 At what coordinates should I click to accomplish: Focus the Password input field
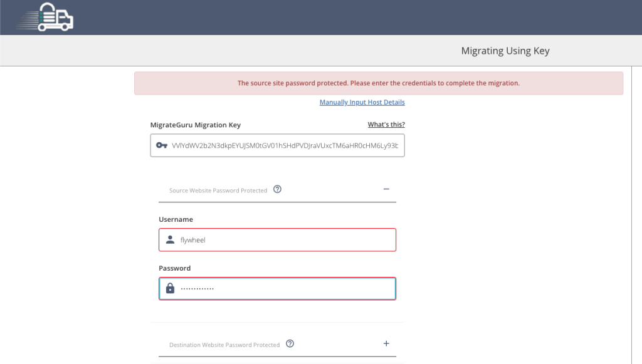(x=277, y=288)
